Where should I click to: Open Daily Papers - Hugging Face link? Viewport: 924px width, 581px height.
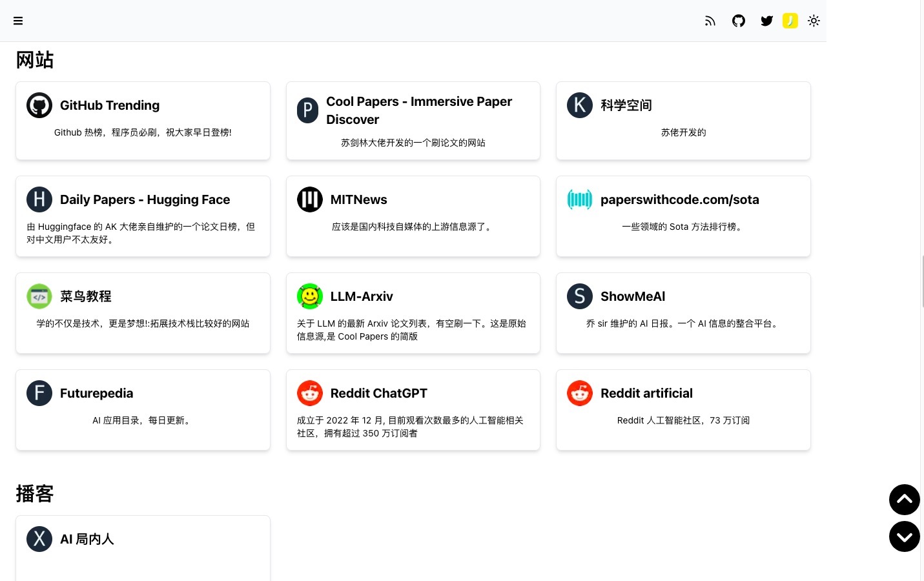pyautogui.click(x=145, y=199)
